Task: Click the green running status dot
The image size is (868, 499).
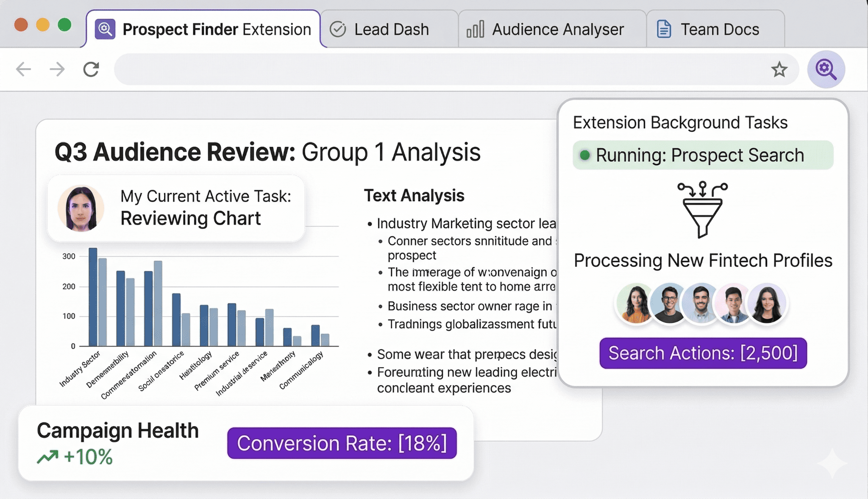Action: [585, 155]
